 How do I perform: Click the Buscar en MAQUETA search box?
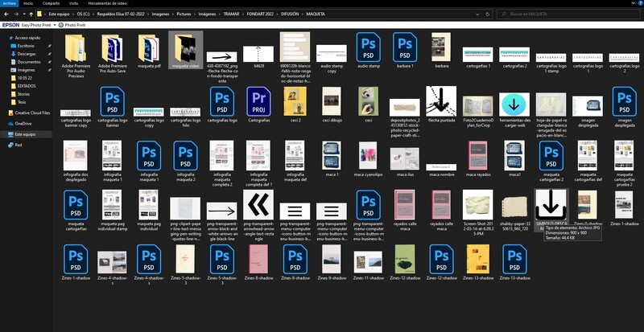(x=570, y=14)
